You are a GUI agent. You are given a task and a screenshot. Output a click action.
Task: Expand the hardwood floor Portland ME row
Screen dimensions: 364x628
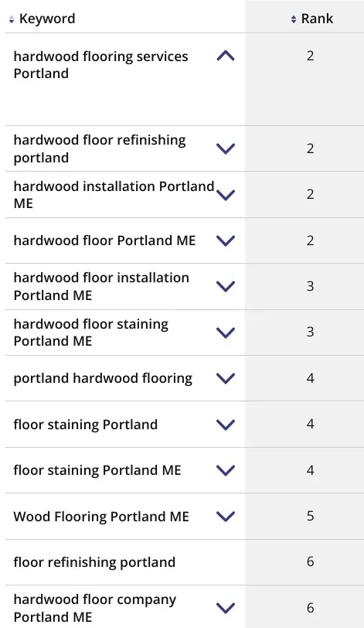point(226,241)
